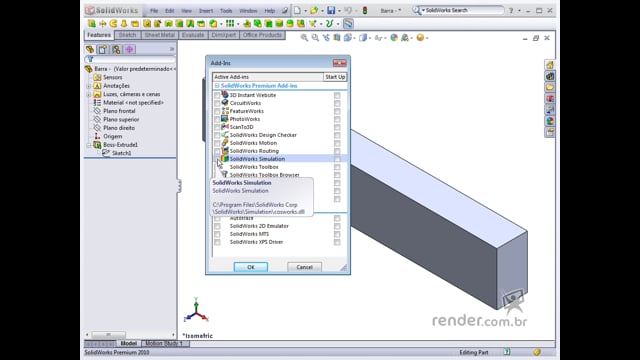Click the Zoom to Area icon
640x360 pixels.
(x=315, y=38)
